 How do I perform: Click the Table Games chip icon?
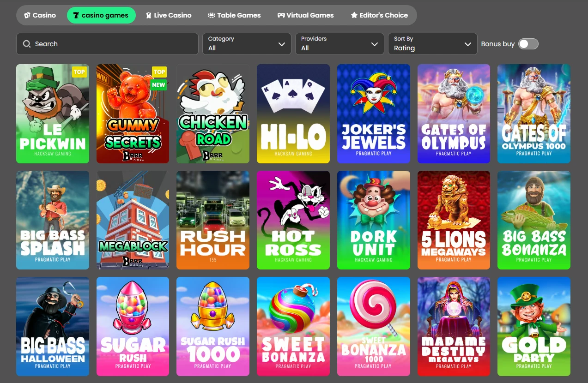pos(212,15)
